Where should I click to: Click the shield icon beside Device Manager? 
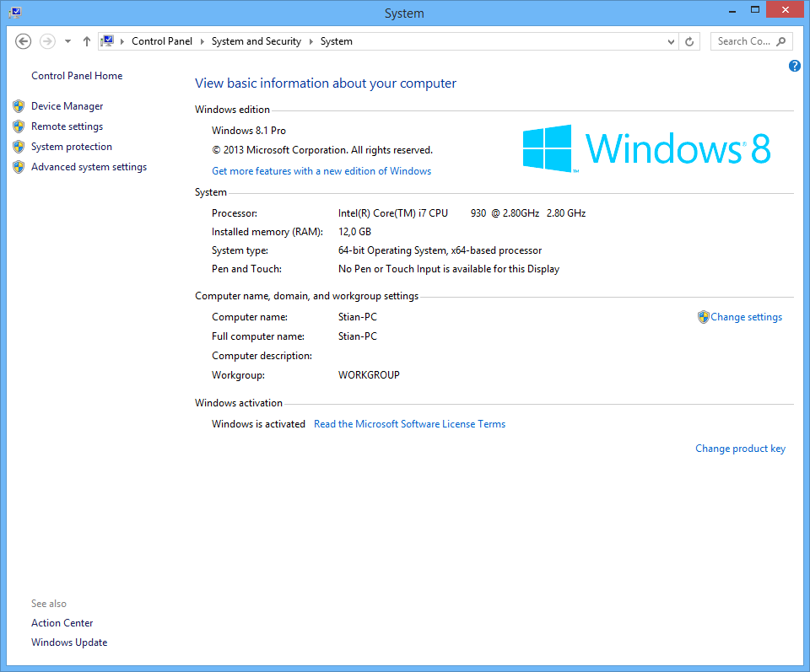click(19, 106)
